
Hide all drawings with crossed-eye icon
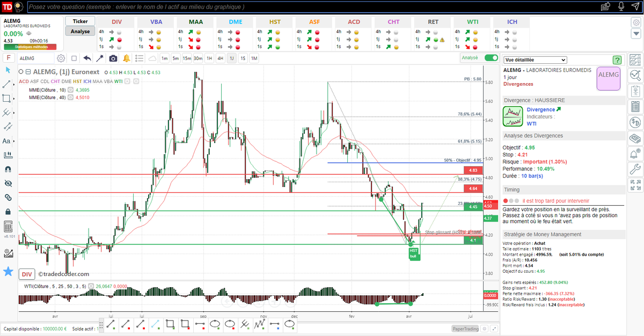click(x=8, y=183)
